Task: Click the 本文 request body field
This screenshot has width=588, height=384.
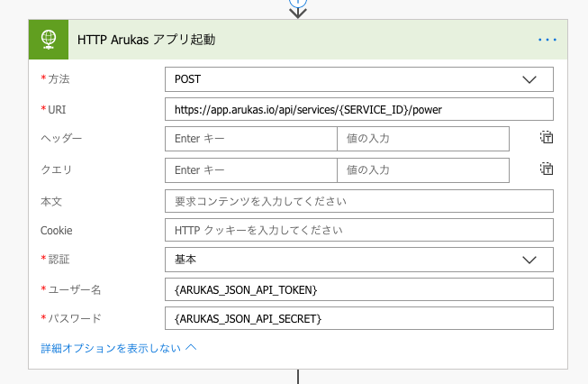Action: [x=358, y=200]
